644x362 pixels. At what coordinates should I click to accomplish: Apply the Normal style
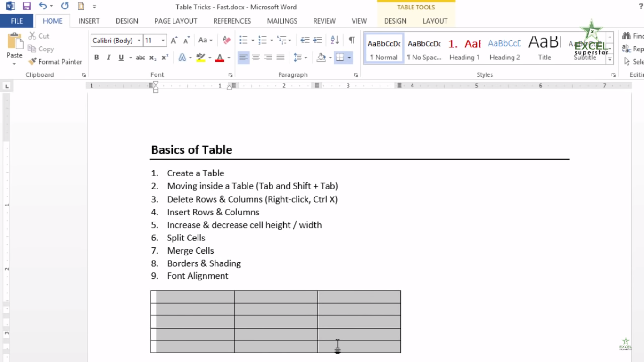coord(384,48)
